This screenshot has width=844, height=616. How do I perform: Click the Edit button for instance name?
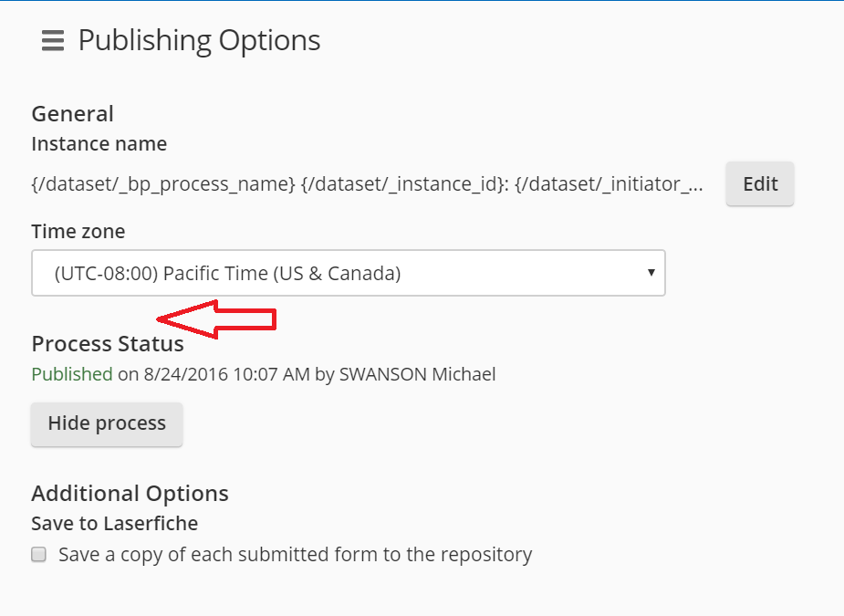(x=759, y=183)
